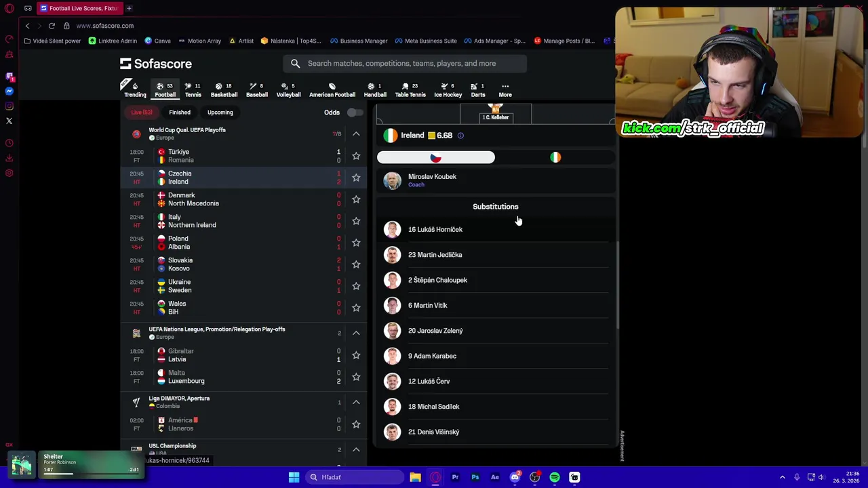Open File Explorer from the taskbar

415,477
